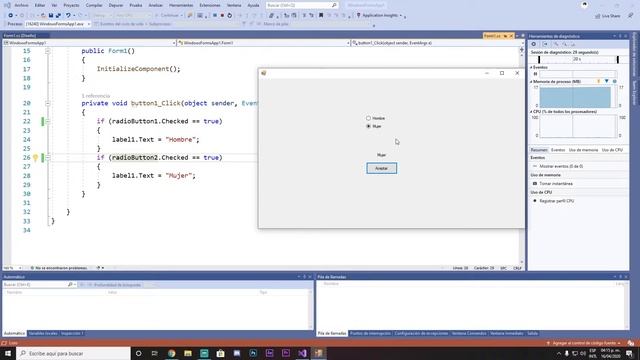Switch to the Ventana Comandos tab
This screenshot has width=640, height=360.
coord(469,333)
